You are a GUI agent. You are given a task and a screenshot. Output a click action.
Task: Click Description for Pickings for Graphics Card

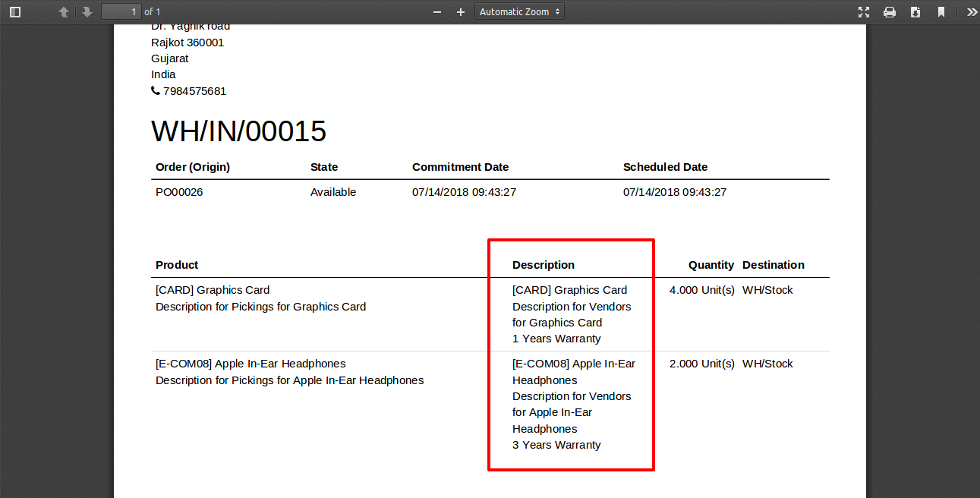(x=261, y=307)
